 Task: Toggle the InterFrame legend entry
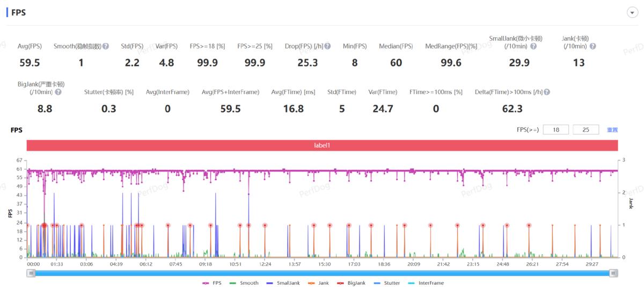(x=427, y=283)
